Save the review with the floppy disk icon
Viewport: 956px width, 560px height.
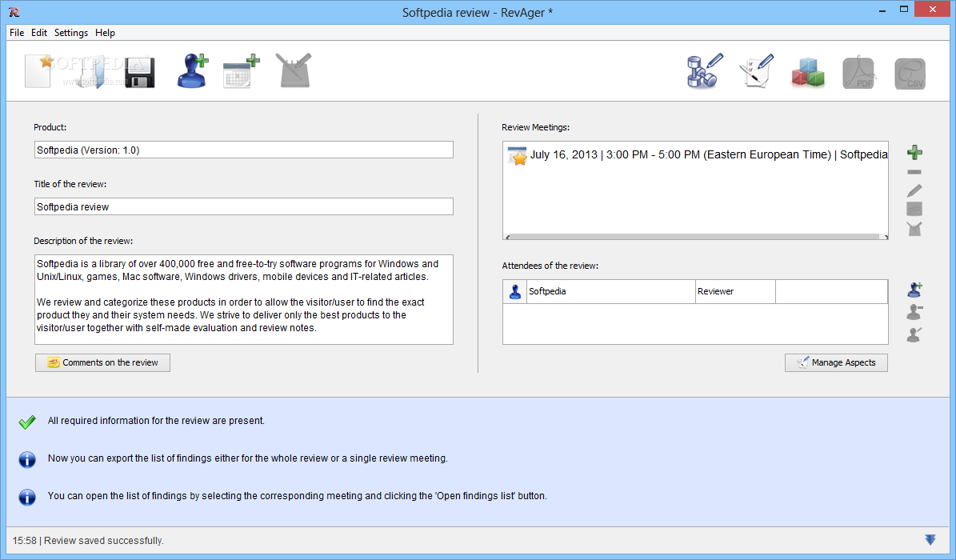[x=140, y=73]
